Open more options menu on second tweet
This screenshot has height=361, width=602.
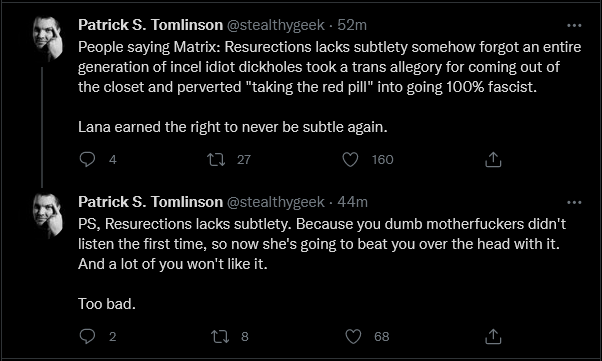pos(574,202)
